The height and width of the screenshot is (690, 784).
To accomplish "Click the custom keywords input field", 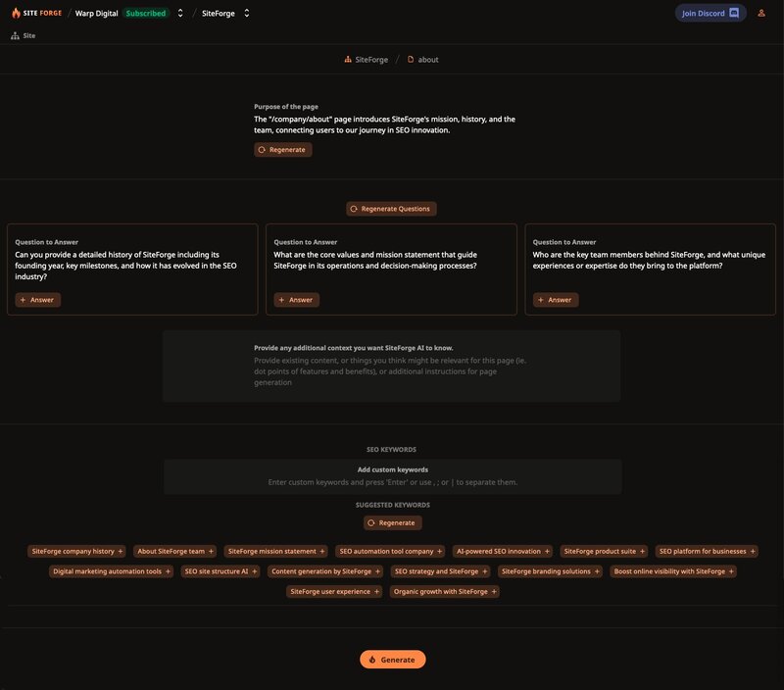I will [x=392, y=480].
